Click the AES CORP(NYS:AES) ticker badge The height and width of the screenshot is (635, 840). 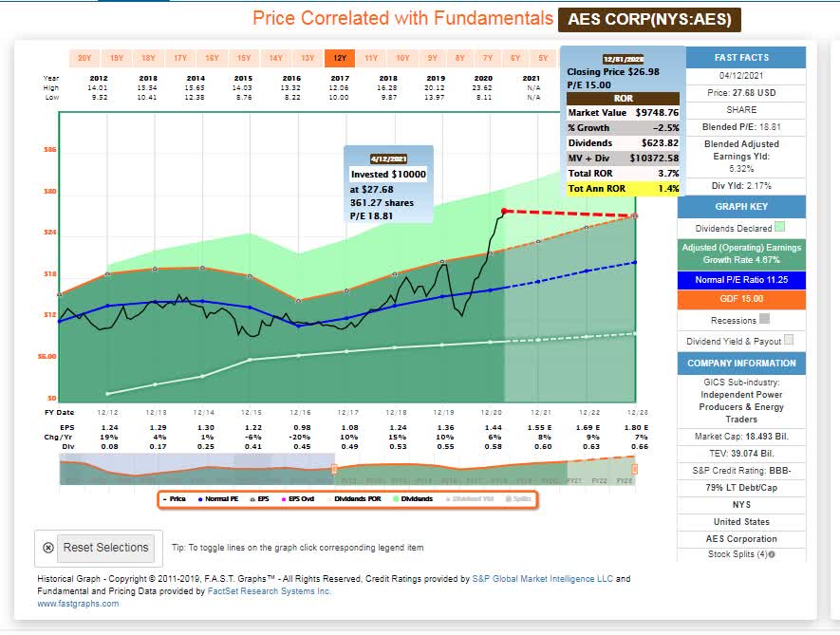click(x=649, y=19)
